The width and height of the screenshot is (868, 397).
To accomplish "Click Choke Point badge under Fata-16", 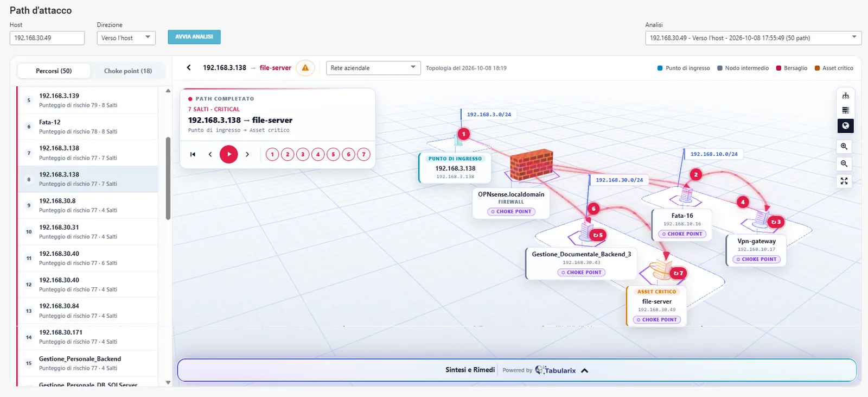I will click(x=682, y=234).
